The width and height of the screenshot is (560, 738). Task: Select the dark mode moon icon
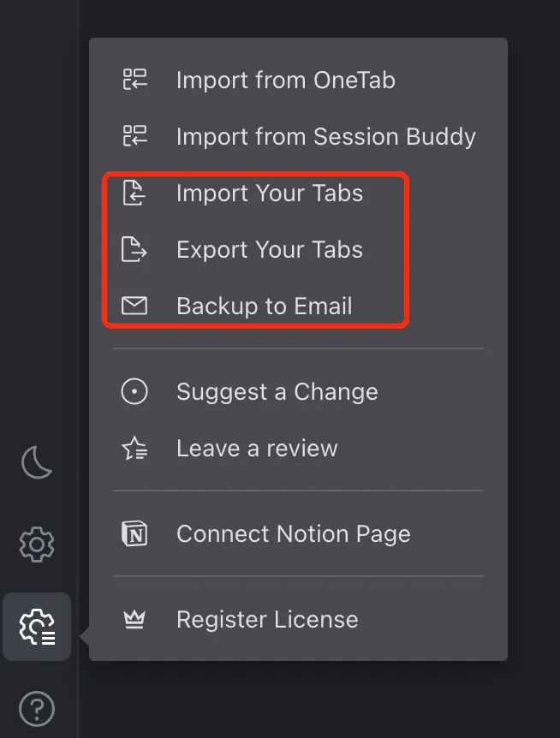click(x=36, y=462)
